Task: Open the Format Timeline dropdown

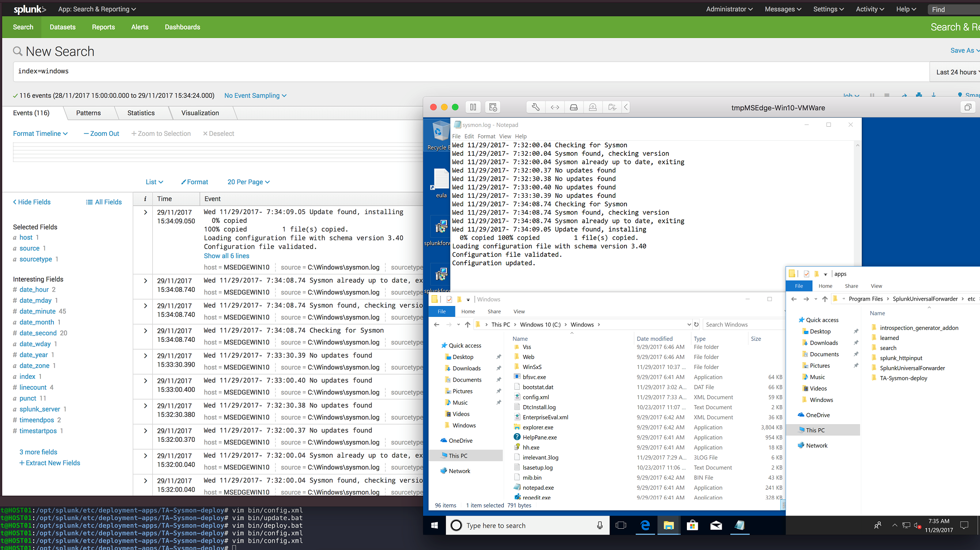Action: pyautogui.click(x=40, y=134)
